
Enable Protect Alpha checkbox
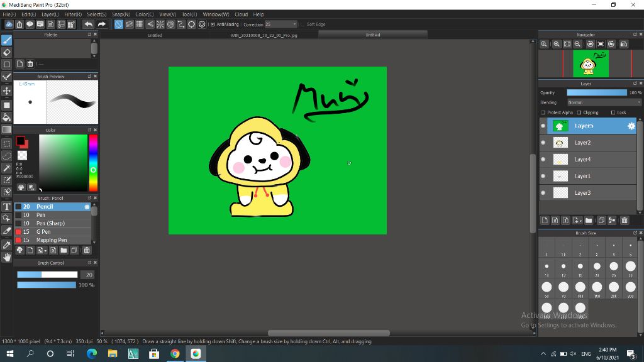[x=543, y=112]
